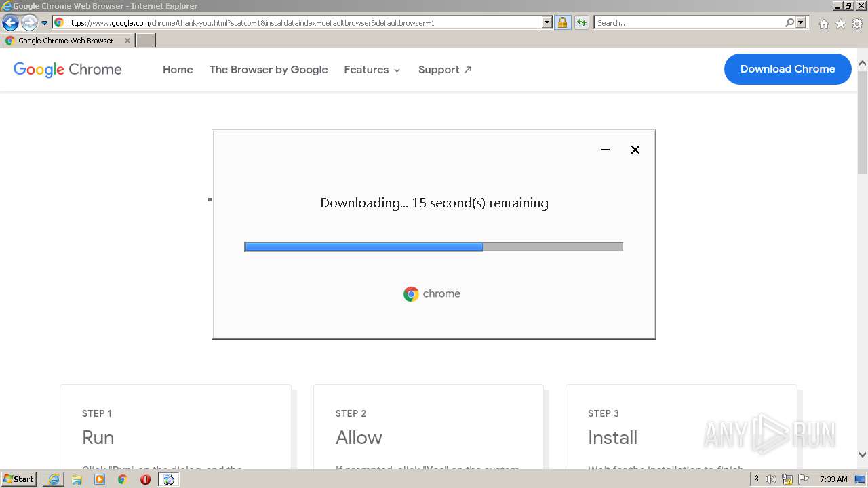This screenshot has width=868, height=488.
Task: Click the IE Home icon on the toolbar
Action: (x=823, y=22)
